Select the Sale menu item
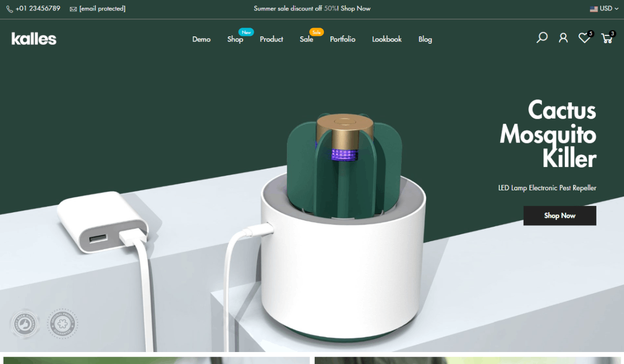This screenshot has height=364, width=624. point(306,40)
